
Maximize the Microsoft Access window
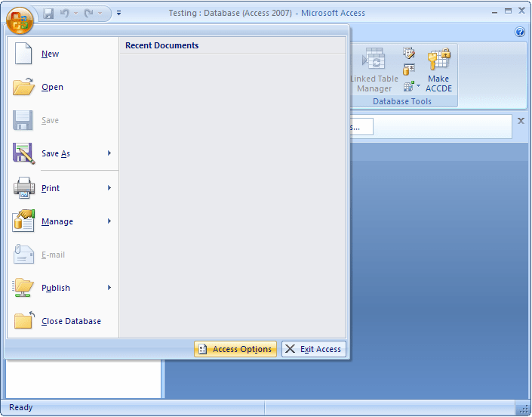pyautogui.click(x=508, y=11)
